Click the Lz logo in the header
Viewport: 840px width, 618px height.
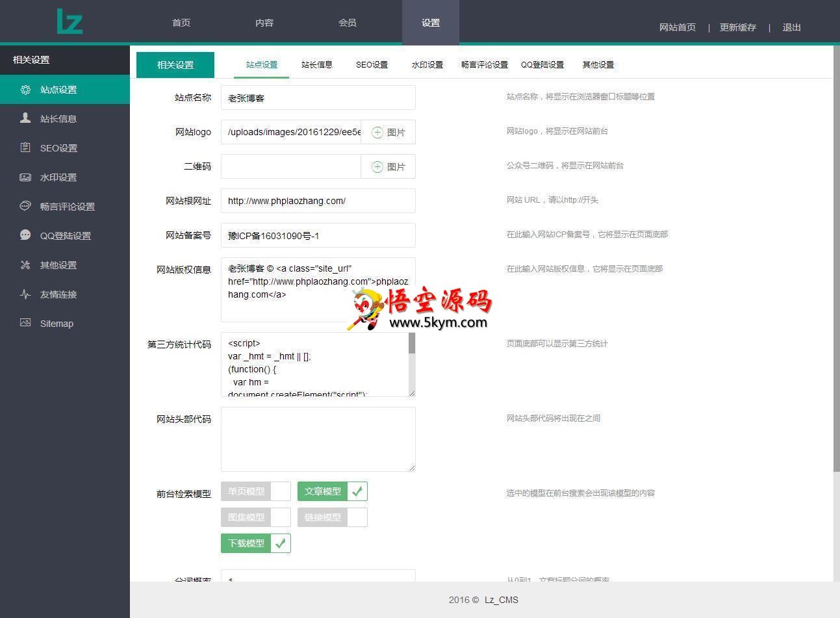point(70,21)
